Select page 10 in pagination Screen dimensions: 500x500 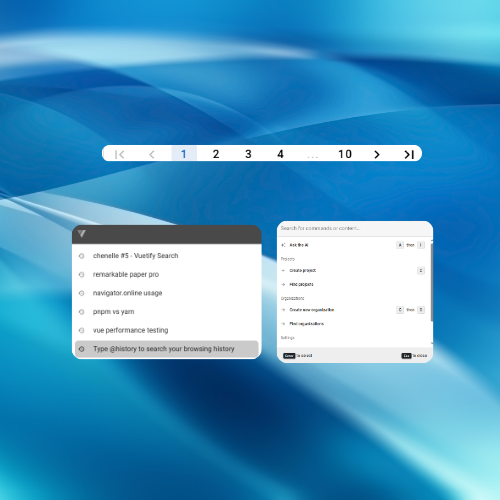(345, 154)
